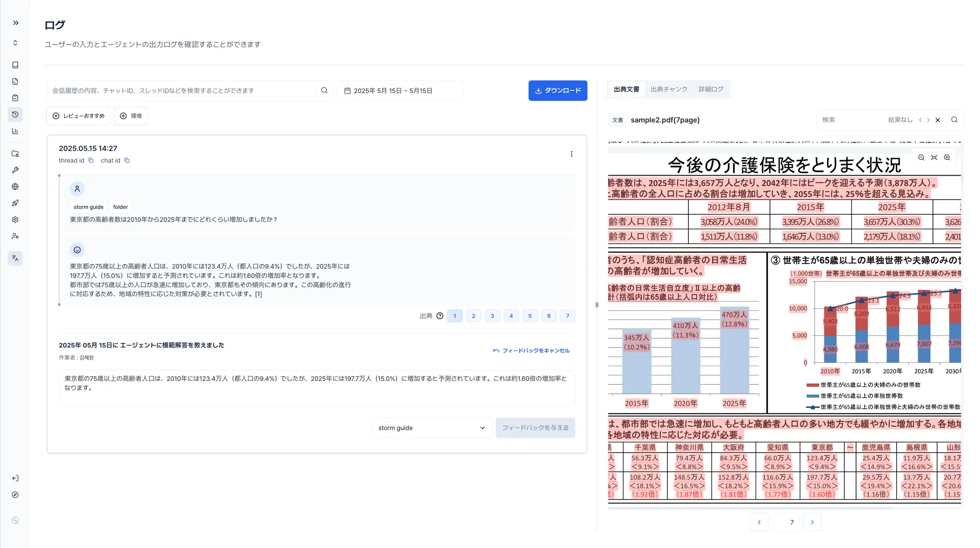The width and height of the screenshot is (980, 548).
Task: Click the ダウンロード button
Action: point(557,90)
